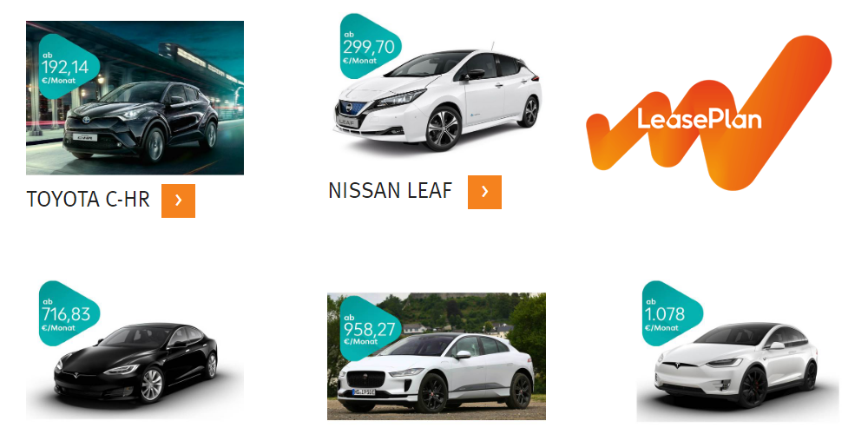Image resolution: width=868 pixels, height=434 pixels.
Task: Click the orange arrow next to Toyota C-HR
Action: pos(178,201)
